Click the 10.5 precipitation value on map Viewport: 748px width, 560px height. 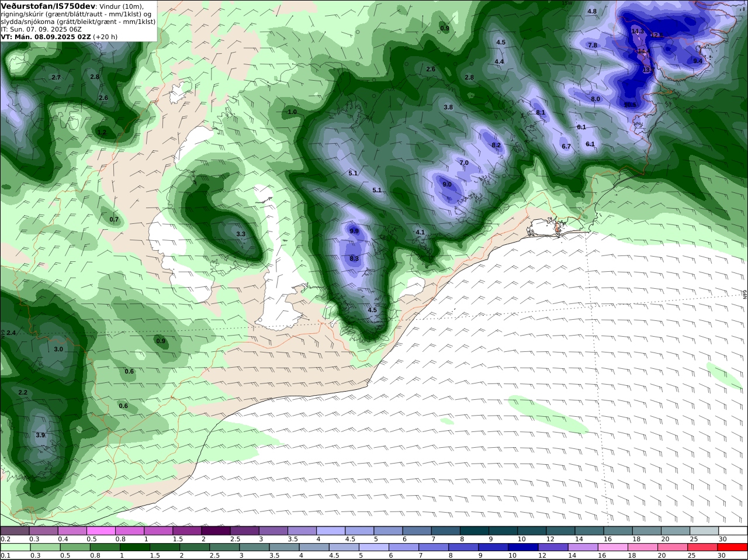[x=629, y=105]
